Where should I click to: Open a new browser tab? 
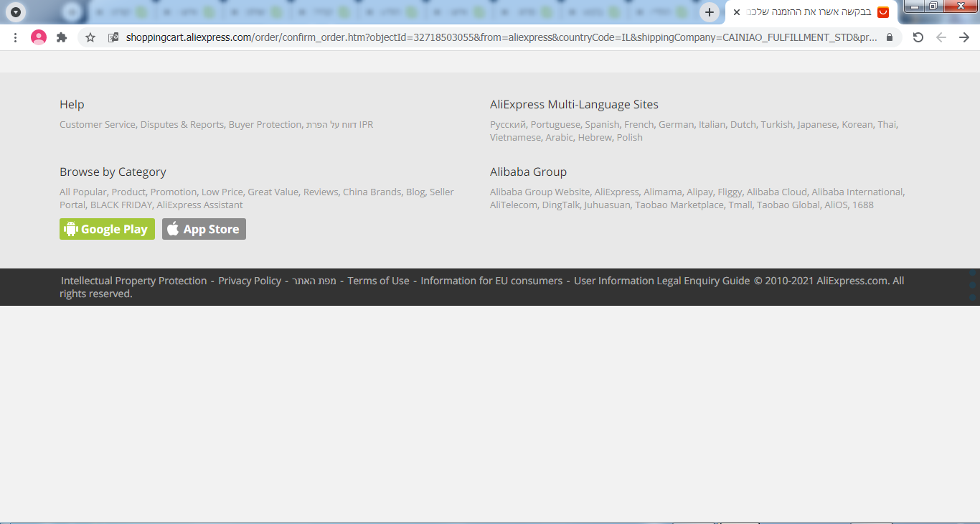pyautogui.click(x=710, y=12)
